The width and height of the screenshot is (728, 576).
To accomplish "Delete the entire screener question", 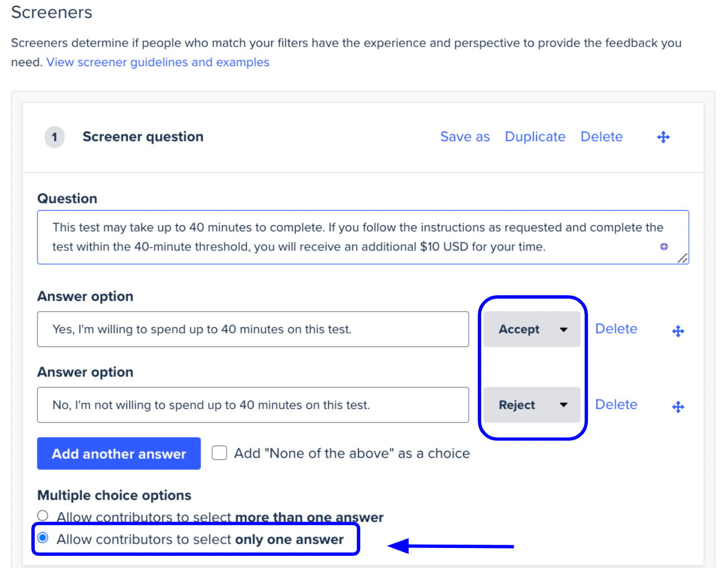I will [601, 137].
